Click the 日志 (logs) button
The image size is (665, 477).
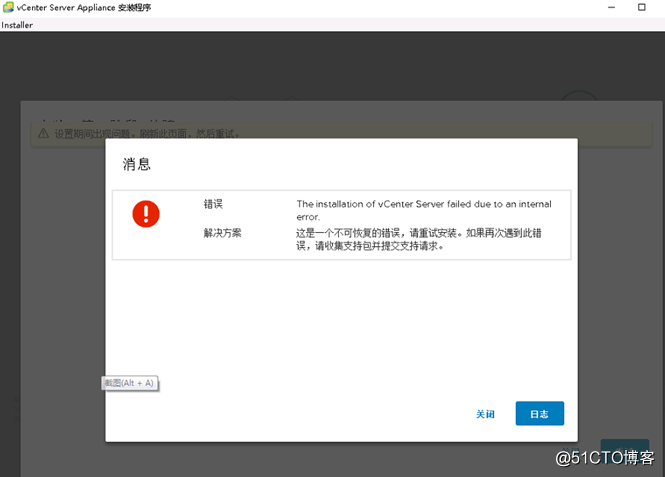(x=539, y=413)
